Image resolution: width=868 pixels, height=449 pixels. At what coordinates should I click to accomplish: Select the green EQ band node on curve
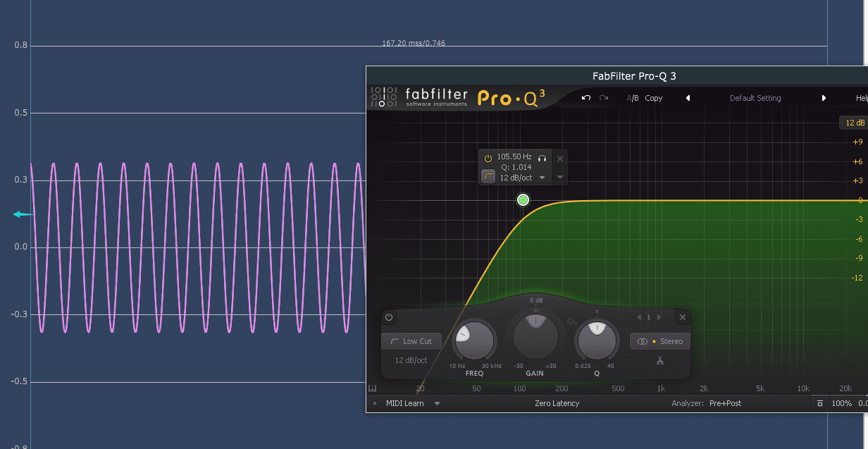pos(523,200)
